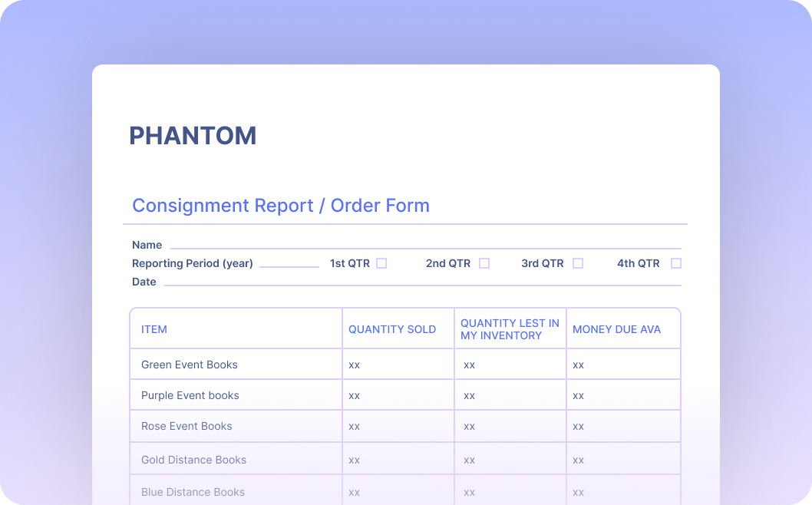Select the Purple Event books row label
Image resolution: width=812 pixels, height=505 pixels.
tap(190, 394)
